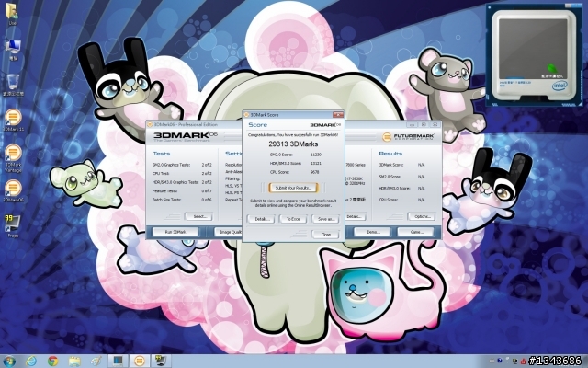Click Save as in Score dialog
Viewport: 588px width, 368px height.
pyautogui.click(x=325, y=219)
